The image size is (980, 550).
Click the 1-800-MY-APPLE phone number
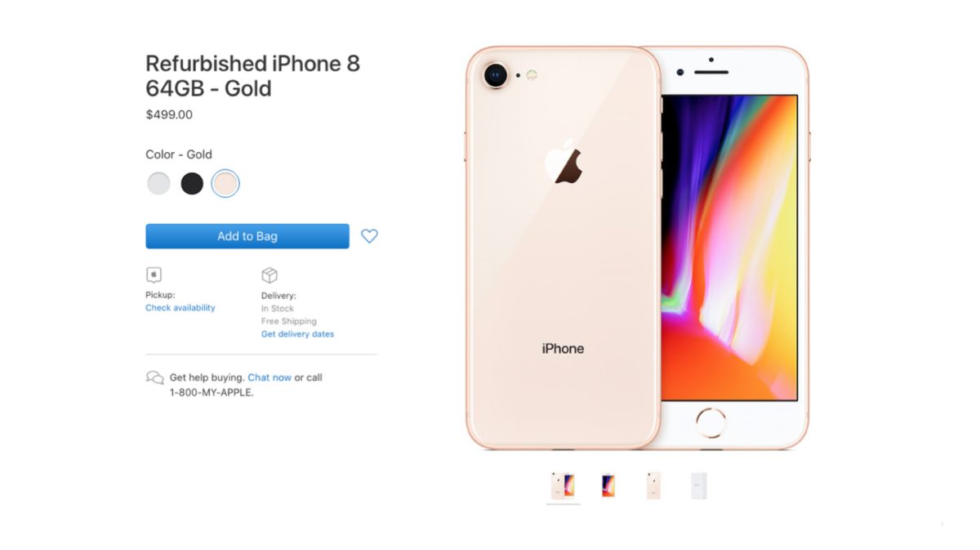coord(212,392)
